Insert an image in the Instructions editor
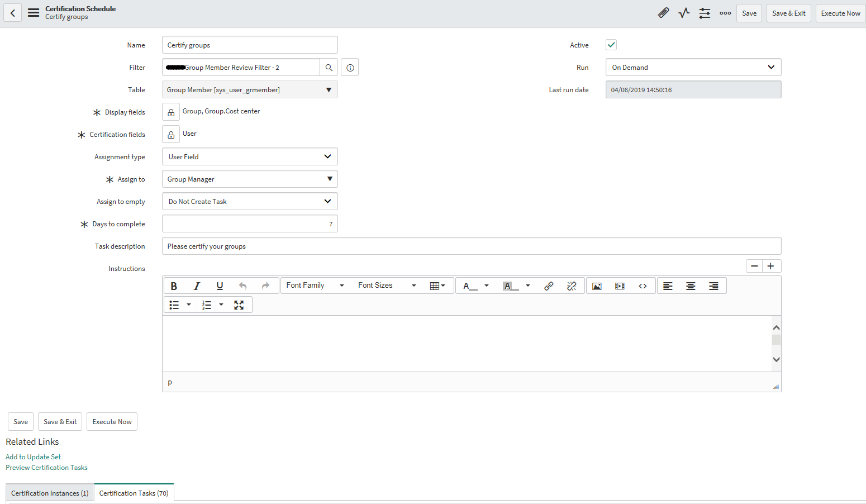 point(596,286)
